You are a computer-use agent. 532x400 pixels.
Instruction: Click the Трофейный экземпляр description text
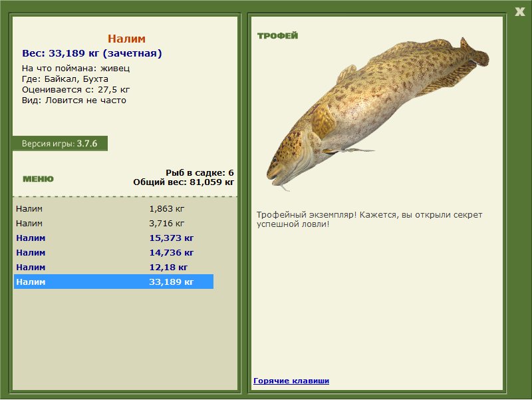tap(369, 220)
